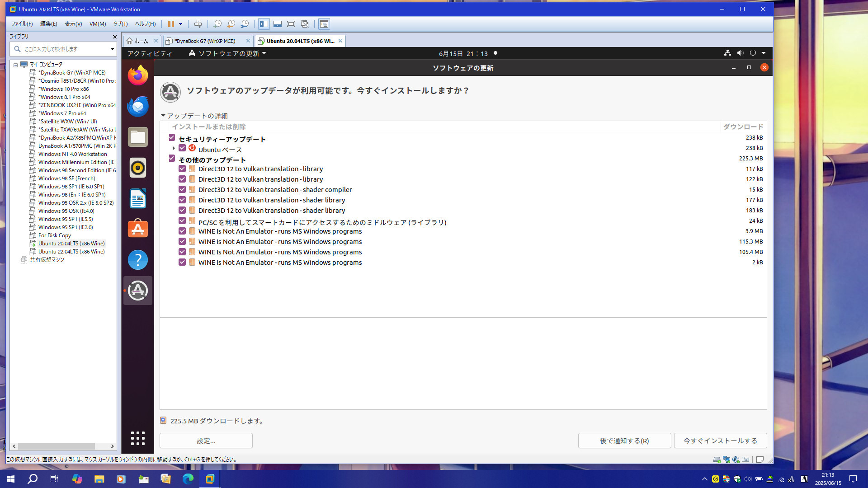Open Windows search from the taskbar

(x=33, y=479)
